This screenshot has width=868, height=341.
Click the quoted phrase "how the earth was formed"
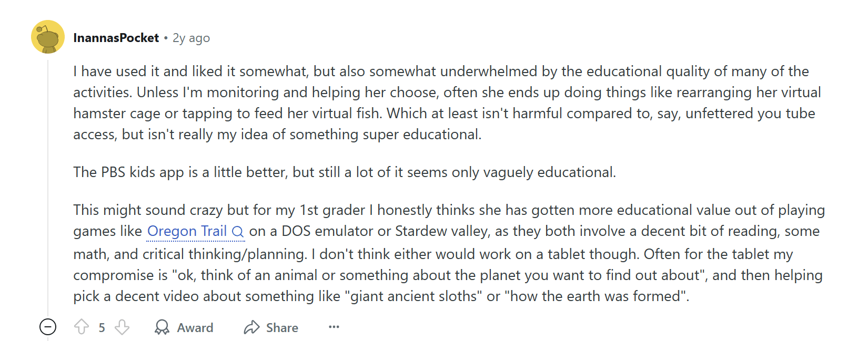[x=596, y=296]
